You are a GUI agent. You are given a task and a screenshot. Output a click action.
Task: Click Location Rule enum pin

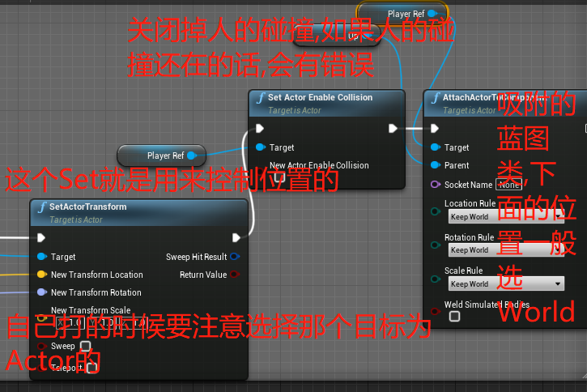[x=436, y=211]
